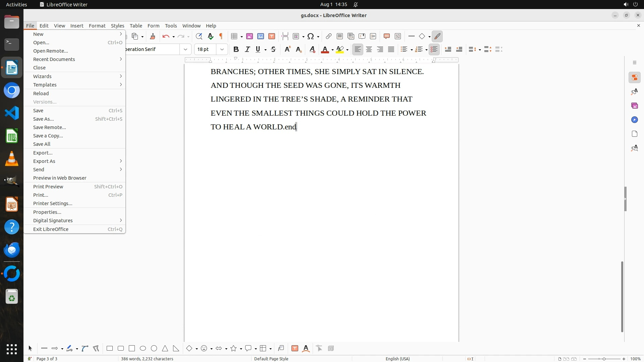Toggle Formatting Marks pilcrow button
The image size is (644, 362).
coord(221,36)
